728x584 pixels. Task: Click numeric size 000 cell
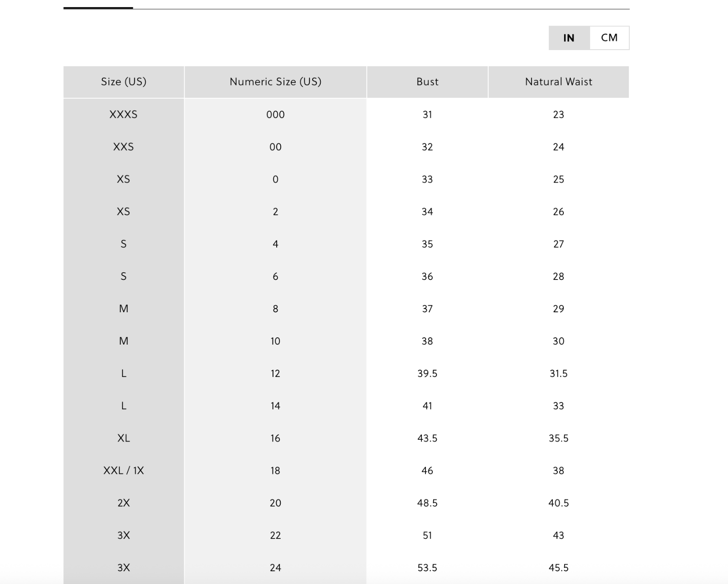(275, 115)
